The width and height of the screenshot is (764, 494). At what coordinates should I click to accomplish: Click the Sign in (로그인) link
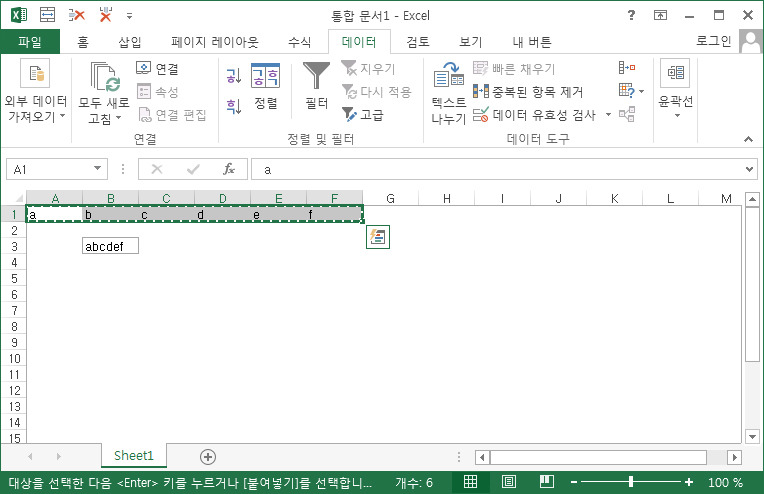click(x=713, y=41)
